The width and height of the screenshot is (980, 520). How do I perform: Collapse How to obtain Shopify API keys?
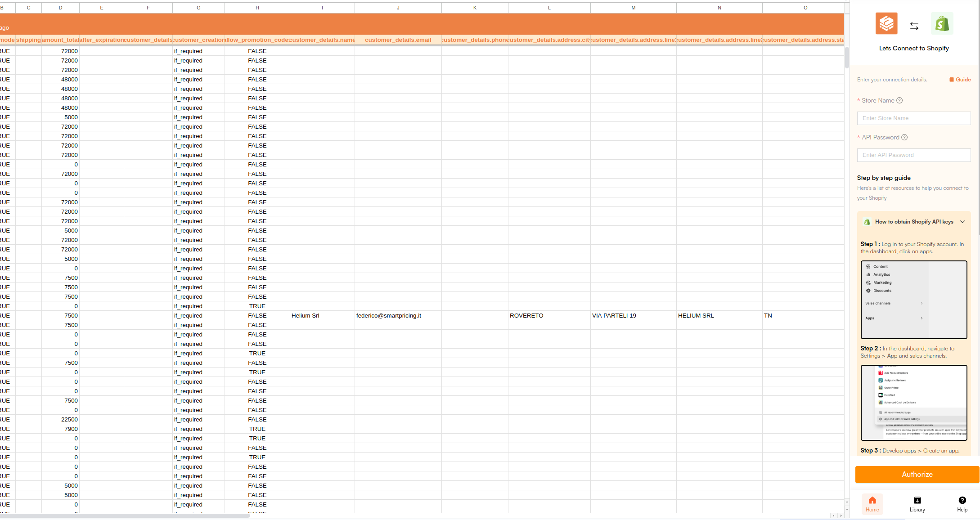[962, 222]
